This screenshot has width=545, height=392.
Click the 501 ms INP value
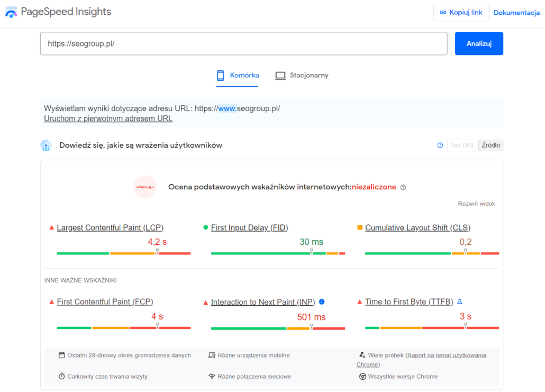(312, 317)
